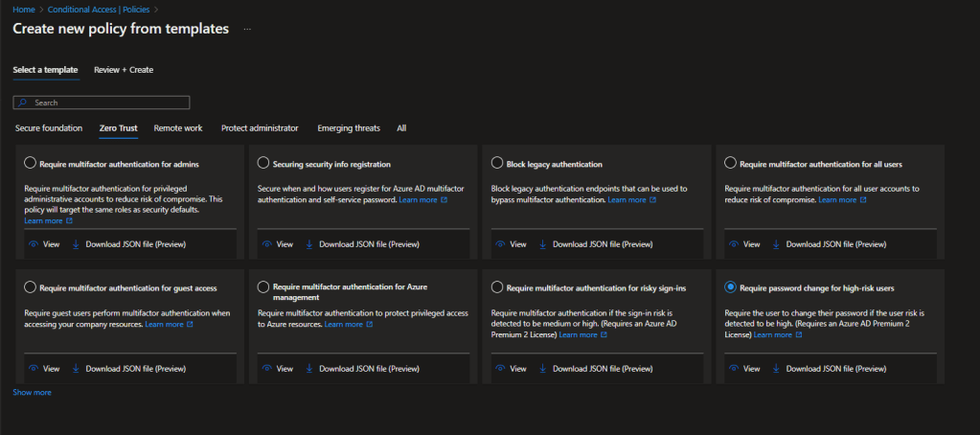
Task: Click eye View icon for Securing security info registration
Action: tap(265, 244)
